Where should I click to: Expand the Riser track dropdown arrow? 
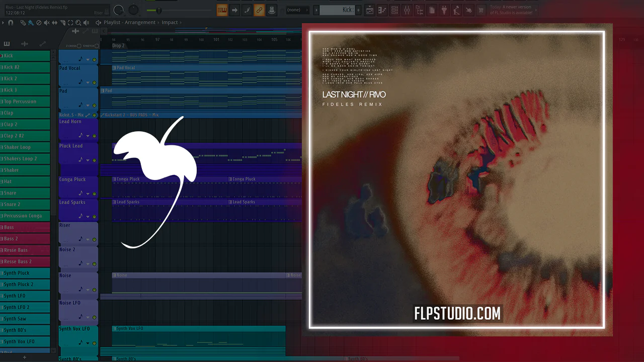[x=88, y=240]
